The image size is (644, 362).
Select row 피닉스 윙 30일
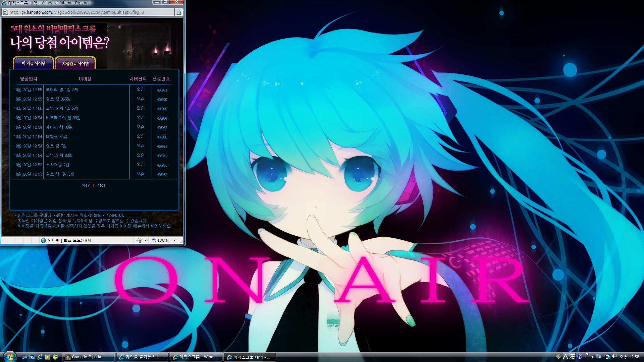93,156
